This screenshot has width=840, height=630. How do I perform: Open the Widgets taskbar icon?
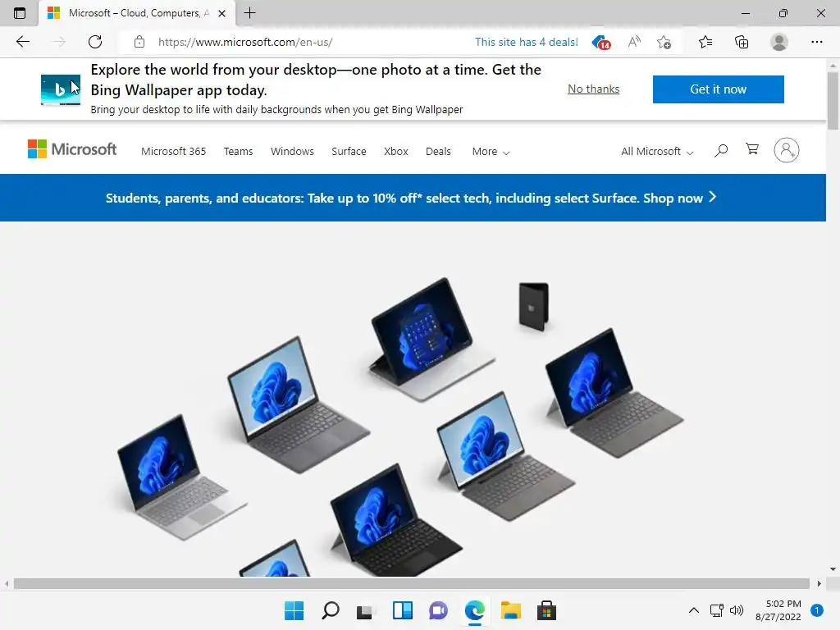click(x=402, y=610)
